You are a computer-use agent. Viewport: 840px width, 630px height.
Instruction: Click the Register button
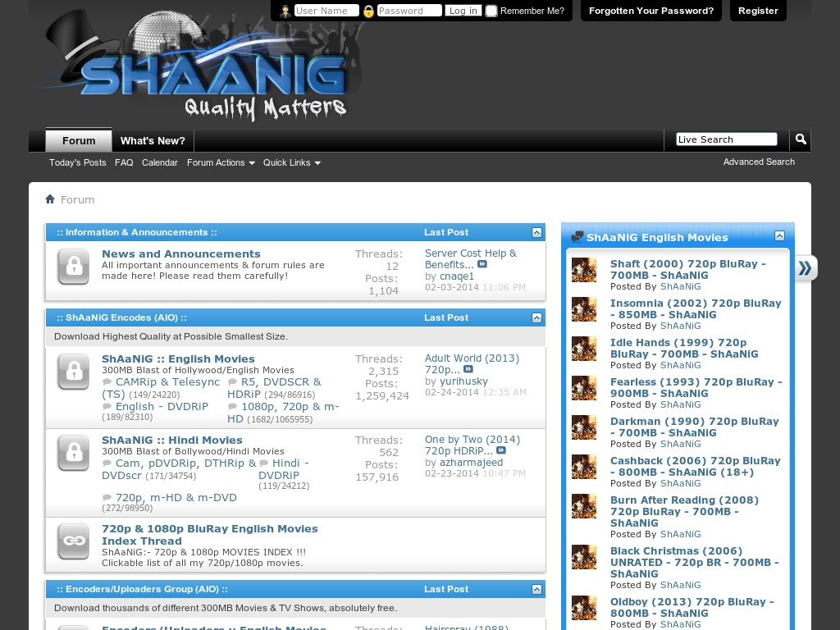click(x=758, y=11)
